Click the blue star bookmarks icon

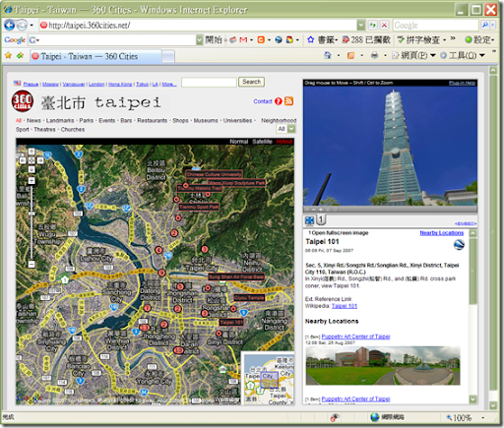click(x=310, y=39)
